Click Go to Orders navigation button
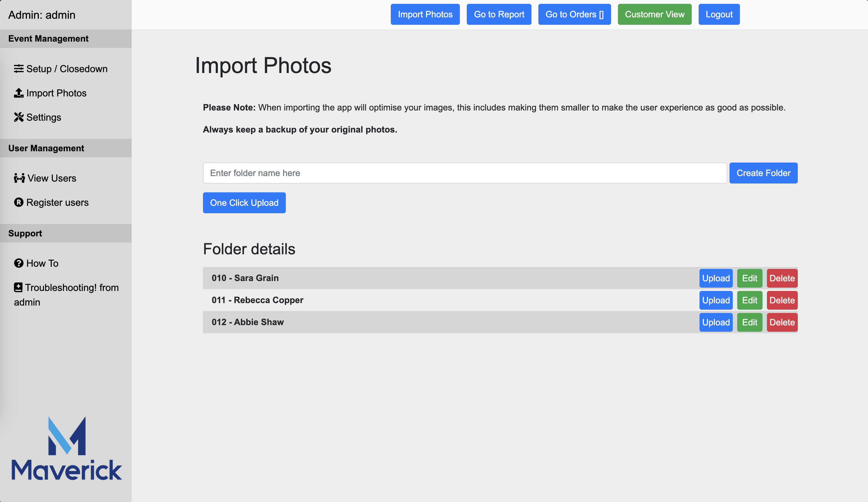 point(574,14)
